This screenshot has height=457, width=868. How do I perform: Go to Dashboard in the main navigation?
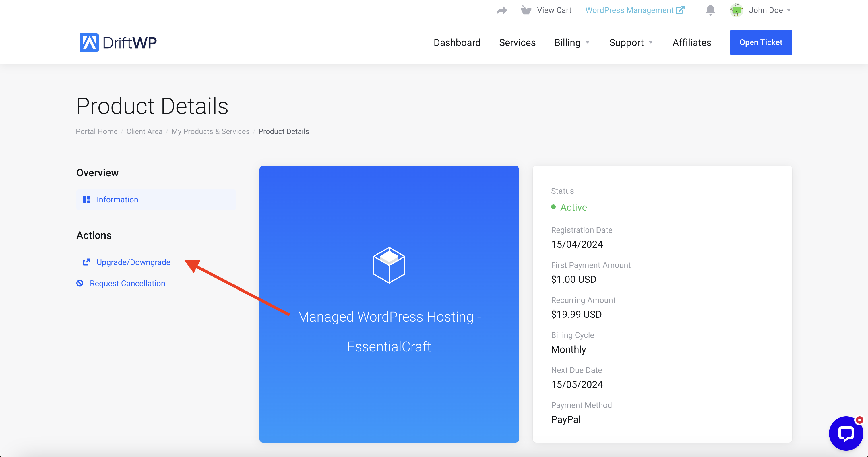pyautogui.click(x=457, y=42)
